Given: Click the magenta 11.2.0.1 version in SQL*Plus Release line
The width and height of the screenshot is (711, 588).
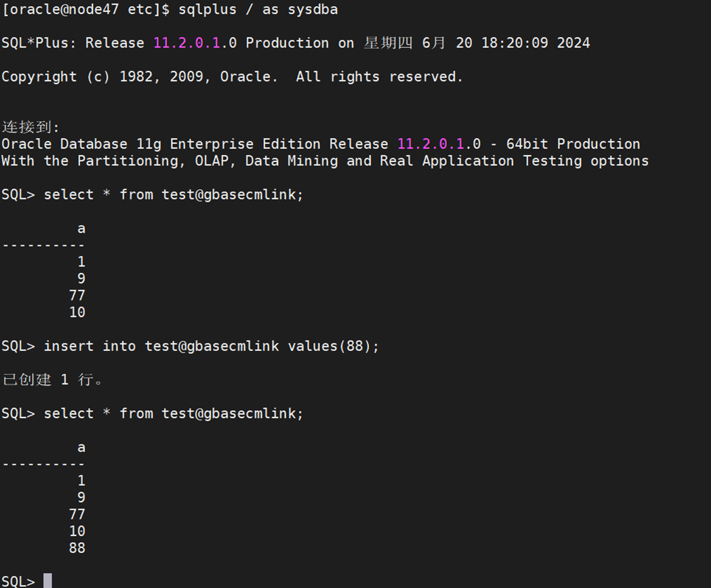Looking at the screenshot, I should pyautogui.click(x=187, y=43).
